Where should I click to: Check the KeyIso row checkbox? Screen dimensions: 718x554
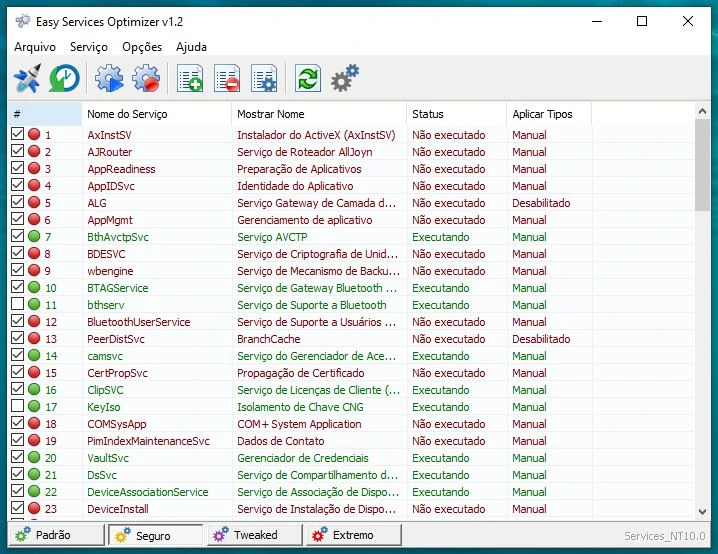pyautogui.click(x=17, y=406)
